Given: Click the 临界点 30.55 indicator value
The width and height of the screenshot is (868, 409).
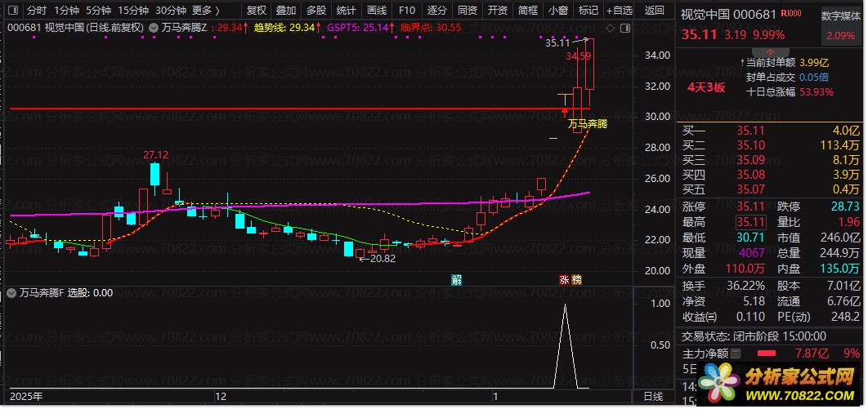Looking at the screenshot, I should point(431,27).
